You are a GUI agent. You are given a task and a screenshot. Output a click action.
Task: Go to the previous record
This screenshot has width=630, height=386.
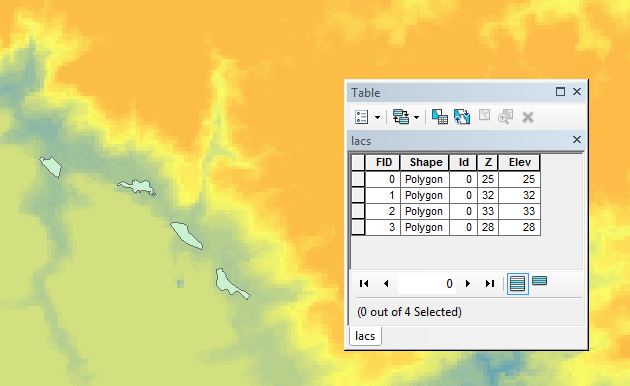(x=386, y=284)
